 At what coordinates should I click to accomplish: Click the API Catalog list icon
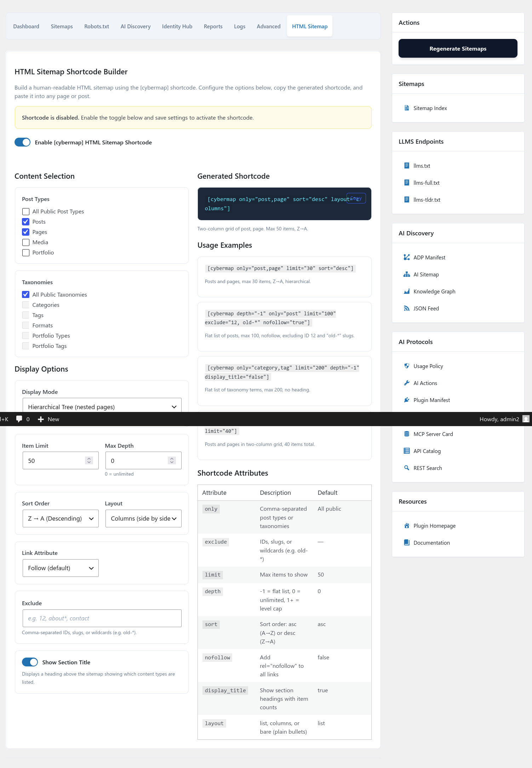[x=407, y=451]
